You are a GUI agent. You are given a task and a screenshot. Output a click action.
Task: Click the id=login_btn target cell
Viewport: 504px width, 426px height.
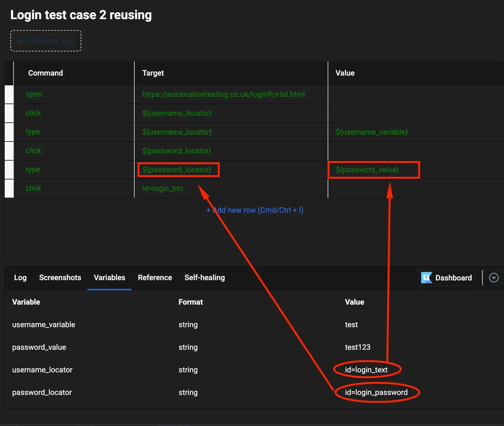163,189
